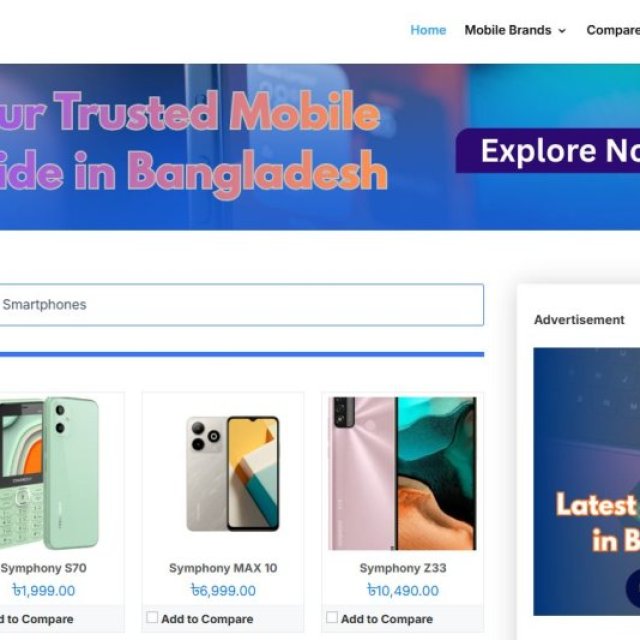The width and height of the screenshot is (640, 640).
Task: Click the Explore Now banner button
Action: pos(548,151)
